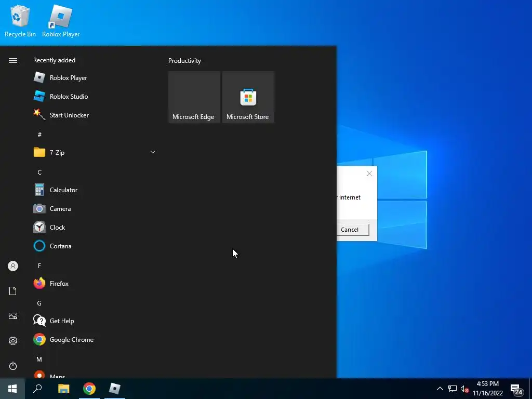532x399 pixels.
Task: Open Start Unlocker app entry
Action: [x=95, y=115]
